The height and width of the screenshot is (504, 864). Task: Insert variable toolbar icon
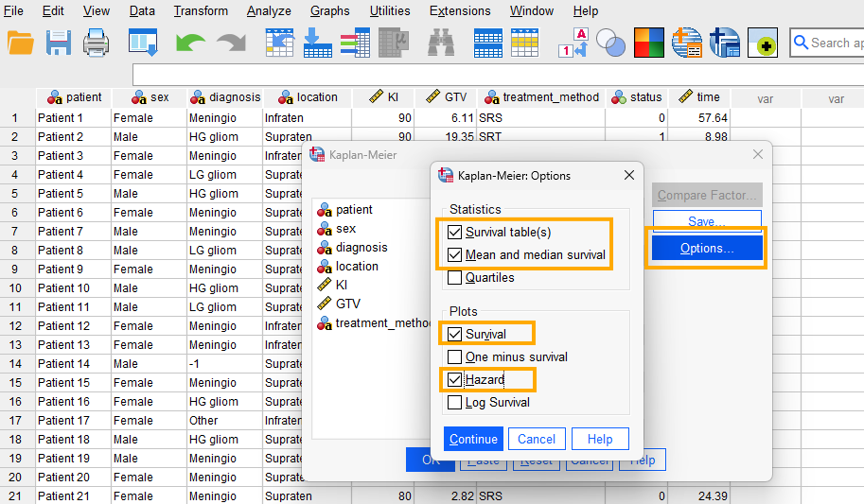(x=524, y=43)
